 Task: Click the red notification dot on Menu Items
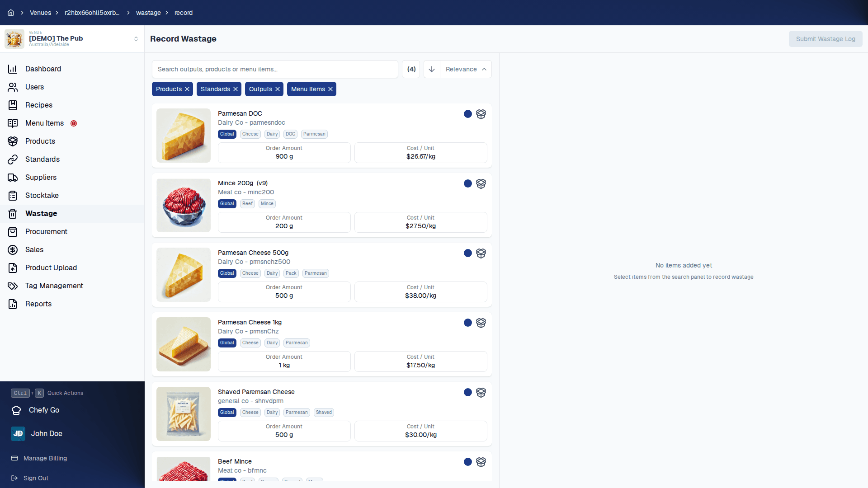pyautogui.click(x=74, y=123)
